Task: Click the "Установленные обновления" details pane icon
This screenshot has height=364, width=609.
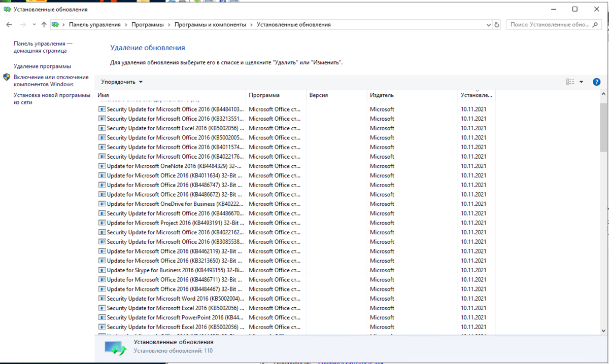Action: [115, 347]
